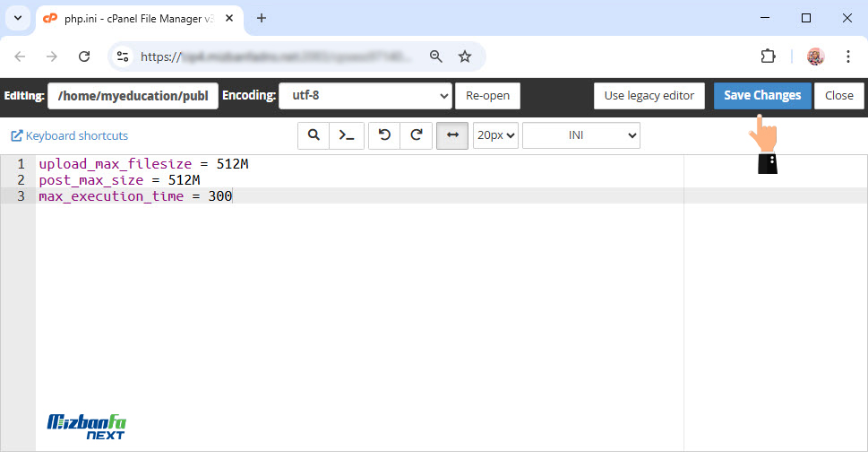Open the browser extensions puzzle icon
Image resolution: width=868 pixels, height=468 pixels.
tap(768, 56)
